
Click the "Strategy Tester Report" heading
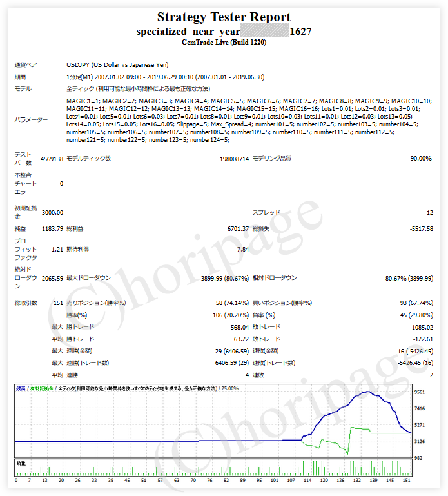click(224, 17)
